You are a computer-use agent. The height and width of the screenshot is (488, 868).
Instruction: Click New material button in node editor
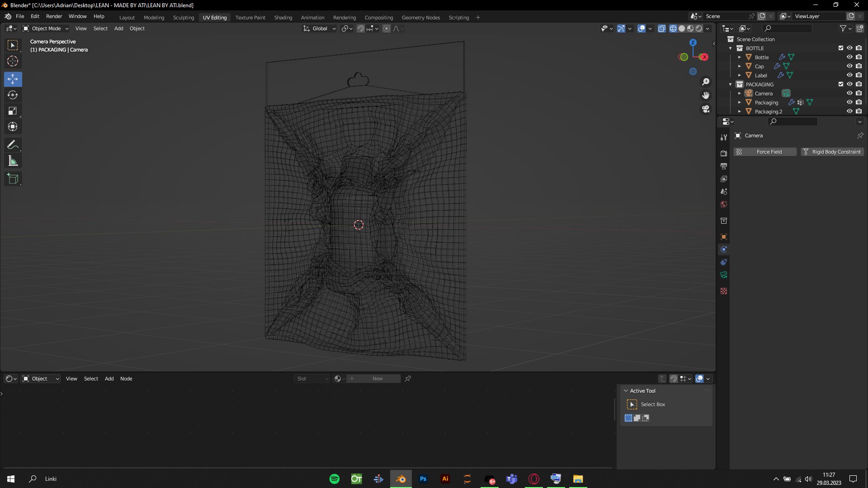point(377,379)
